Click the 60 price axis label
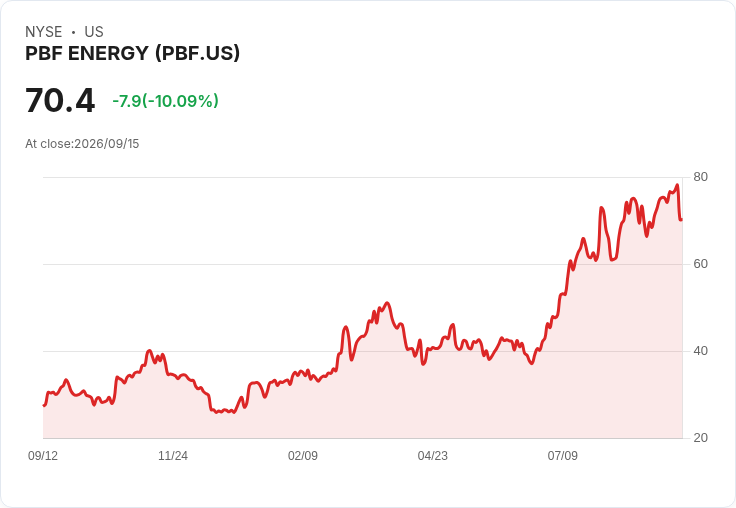Image resolution: width=736 pixels, height=508 pixels. point(700,264)
